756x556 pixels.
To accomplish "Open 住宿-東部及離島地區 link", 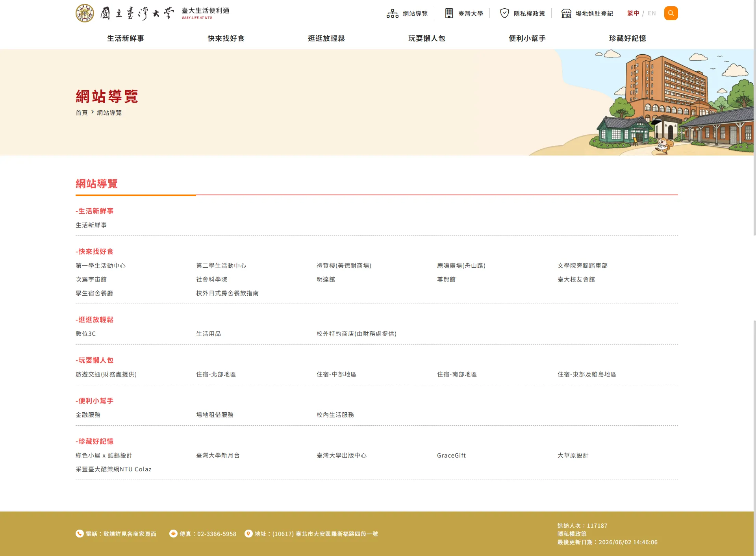I will coord(587,374).
